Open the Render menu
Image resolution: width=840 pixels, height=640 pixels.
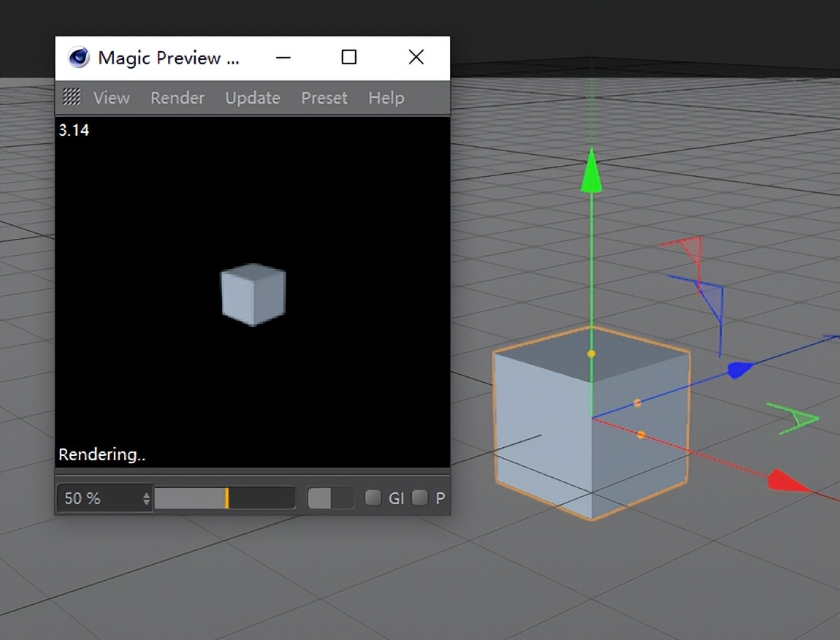click(x=177, y=97)
